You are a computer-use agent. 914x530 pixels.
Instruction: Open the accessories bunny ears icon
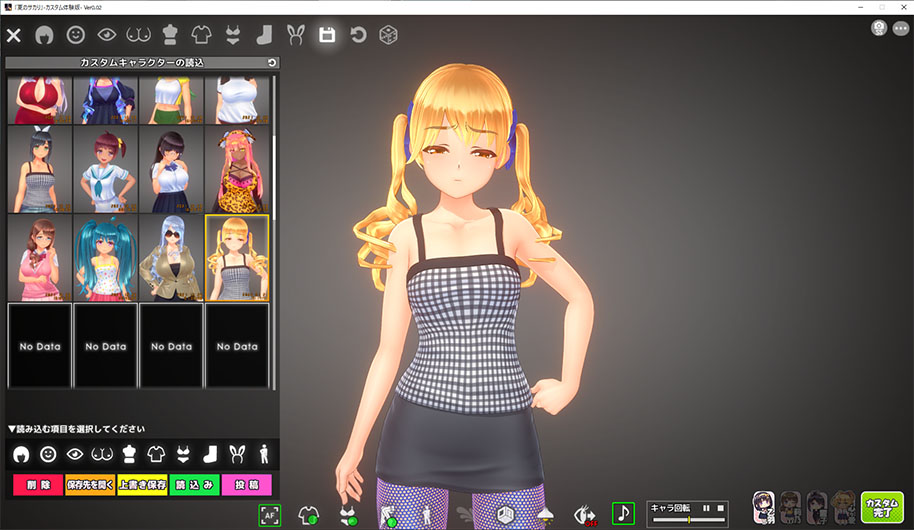coord(294,36)
